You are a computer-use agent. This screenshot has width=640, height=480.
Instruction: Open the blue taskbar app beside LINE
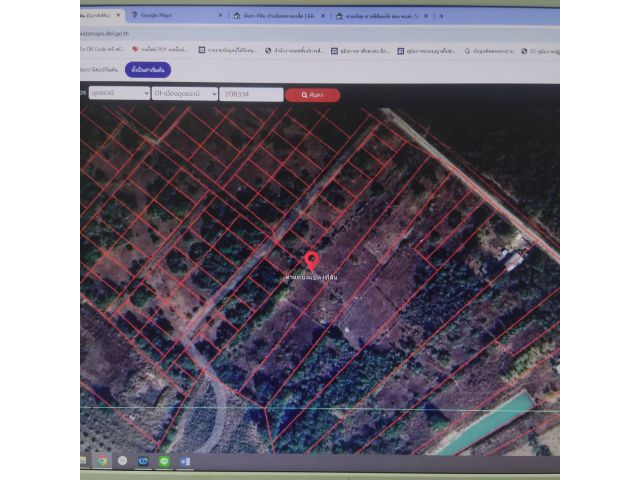pos(144,461)
